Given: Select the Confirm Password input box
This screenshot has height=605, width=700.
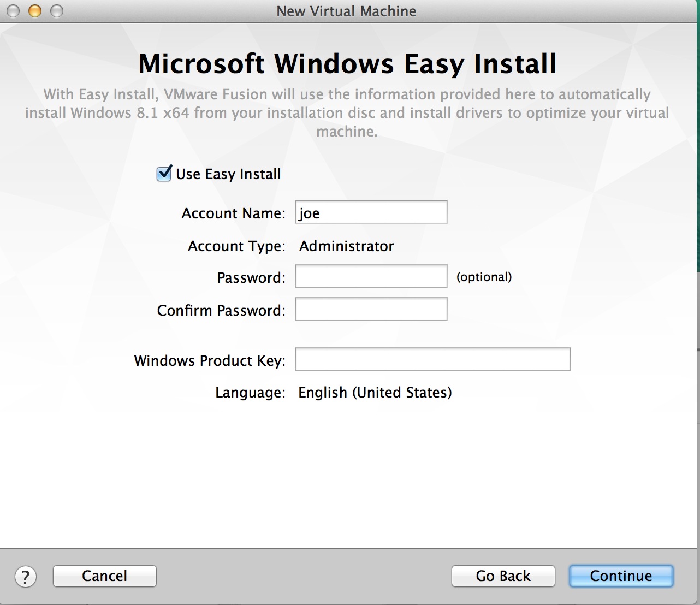Looking at the screenshot, I should click(x=371, y=310).
